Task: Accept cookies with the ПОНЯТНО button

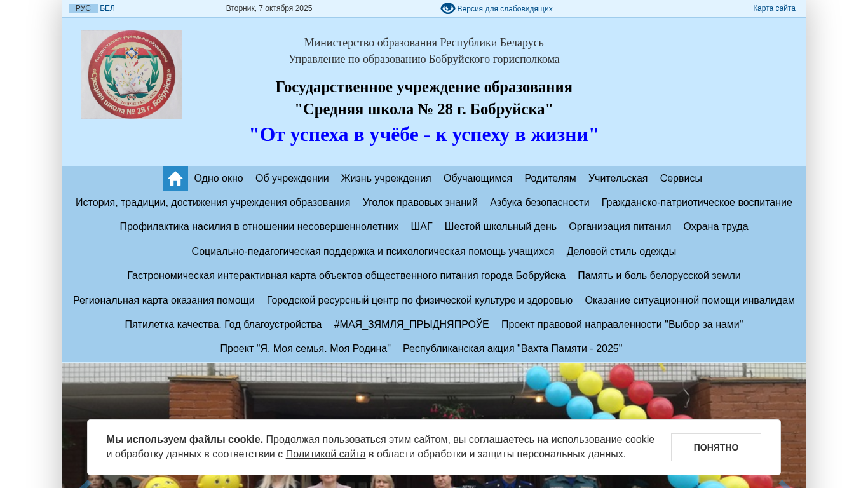Action: click(x=715, y=447)
